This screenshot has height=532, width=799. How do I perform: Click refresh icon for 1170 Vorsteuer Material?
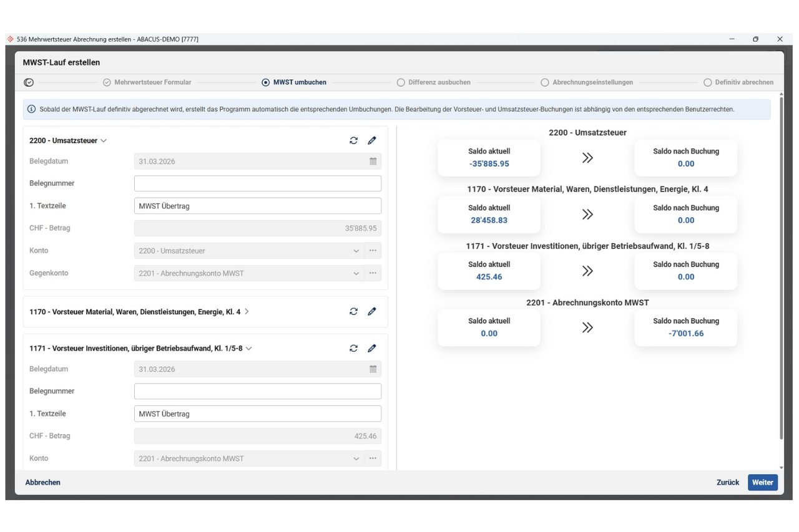353,312
